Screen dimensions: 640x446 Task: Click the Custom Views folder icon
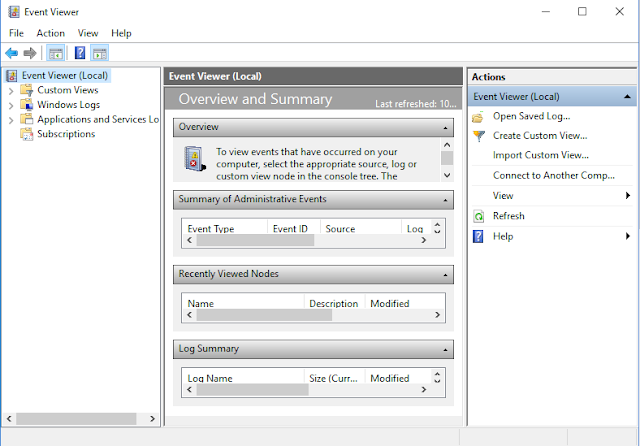(x=27, y=90)
